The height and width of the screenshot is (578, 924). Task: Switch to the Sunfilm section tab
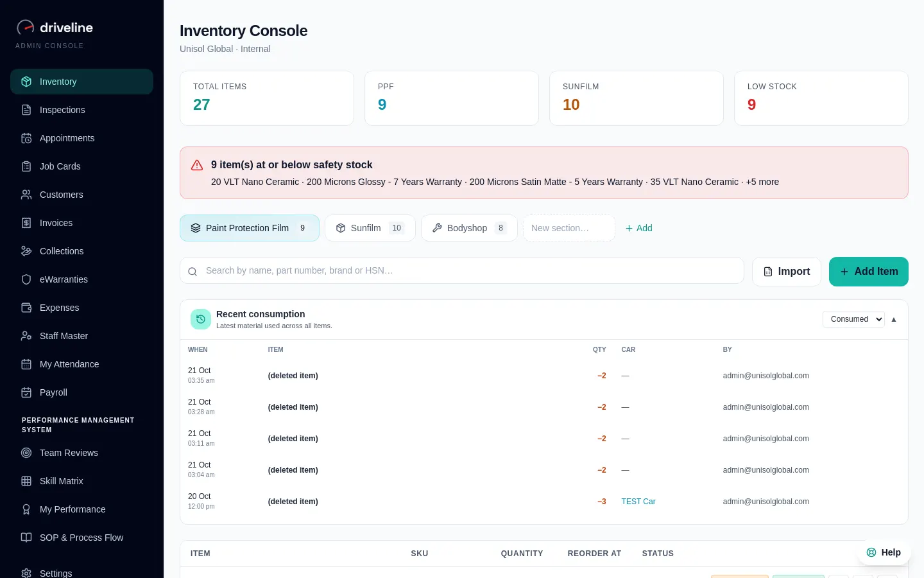(x=370, y=228)
